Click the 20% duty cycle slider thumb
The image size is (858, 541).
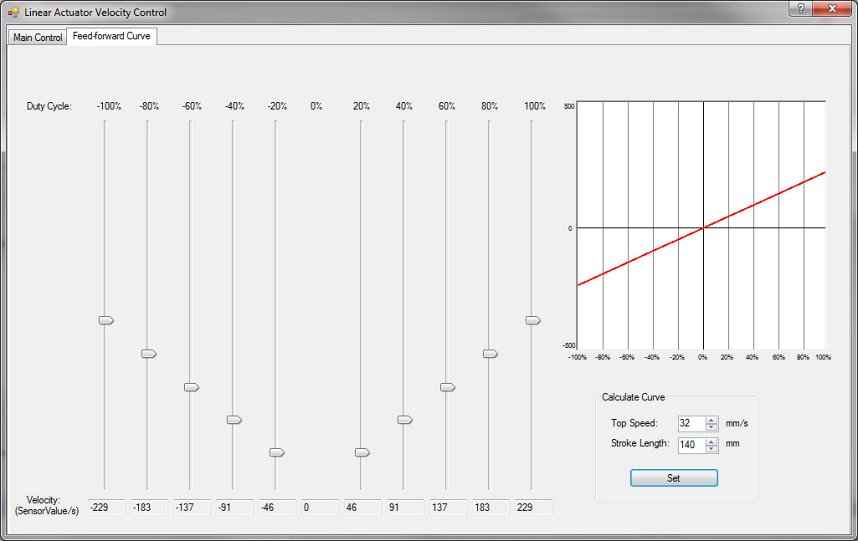click(x=362, y=452)
